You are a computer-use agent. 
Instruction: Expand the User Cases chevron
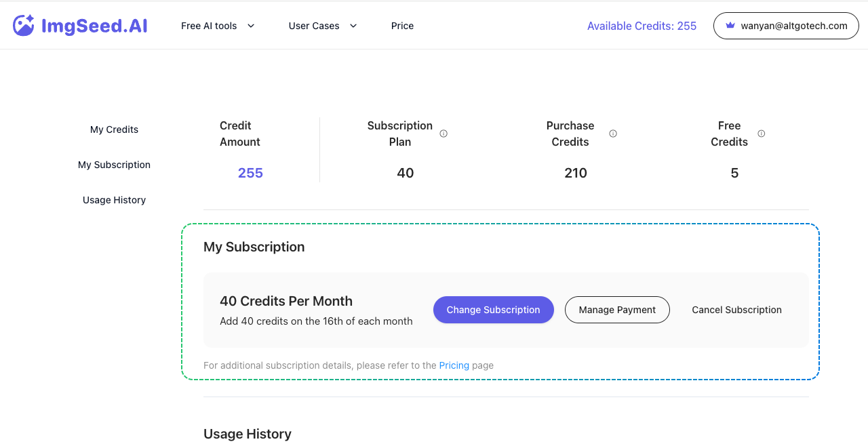click(353, 26)
